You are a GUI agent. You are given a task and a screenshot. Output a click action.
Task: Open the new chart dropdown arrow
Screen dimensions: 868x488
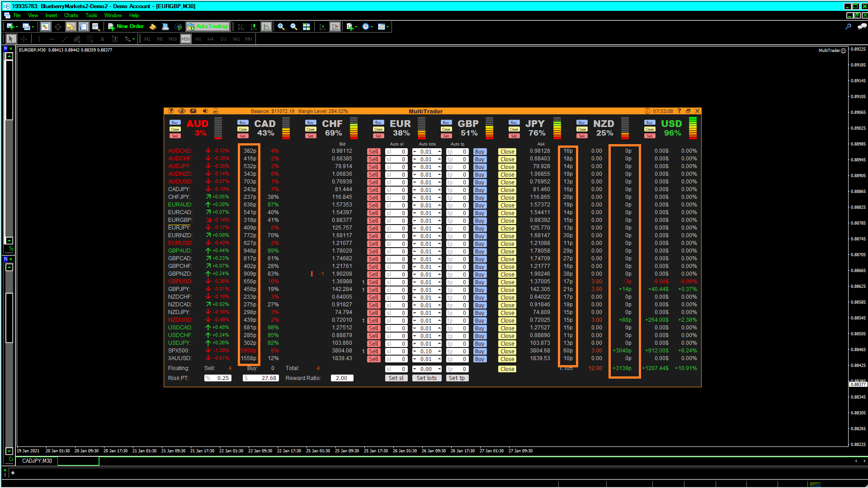(x=17, y=27)
